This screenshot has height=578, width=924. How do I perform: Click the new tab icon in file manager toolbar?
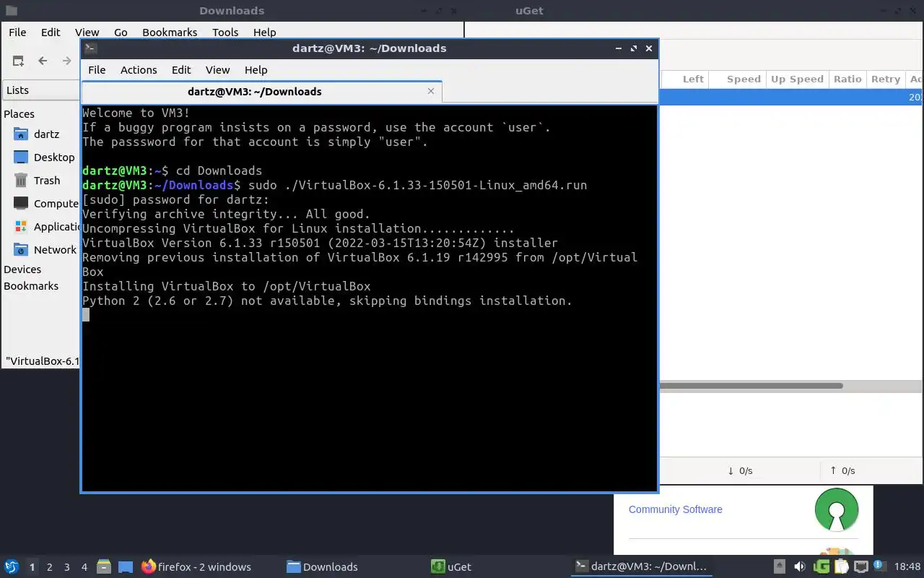tap(18, 61)
